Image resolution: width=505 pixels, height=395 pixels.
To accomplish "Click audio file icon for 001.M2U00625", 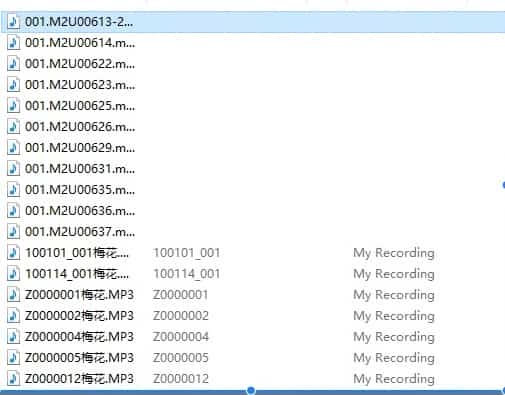I will pyautogui.click(x=13, y=106).
